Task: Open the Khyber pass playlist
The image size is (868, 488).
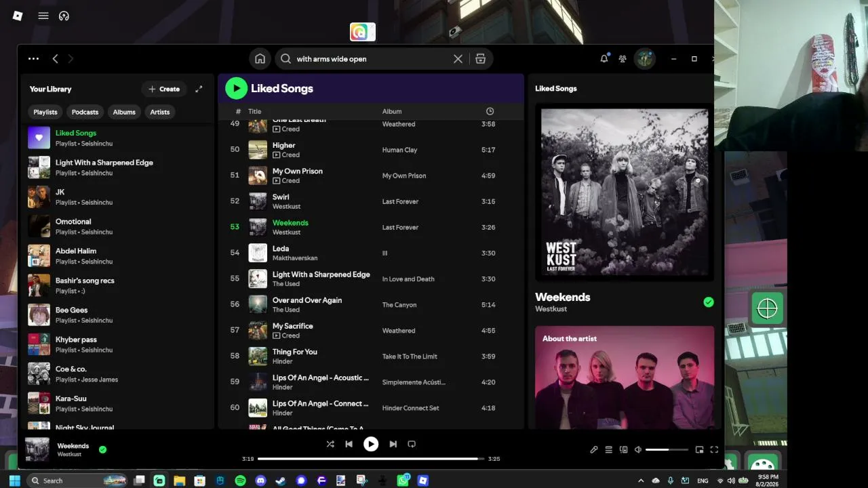Action: click(117, 344)
